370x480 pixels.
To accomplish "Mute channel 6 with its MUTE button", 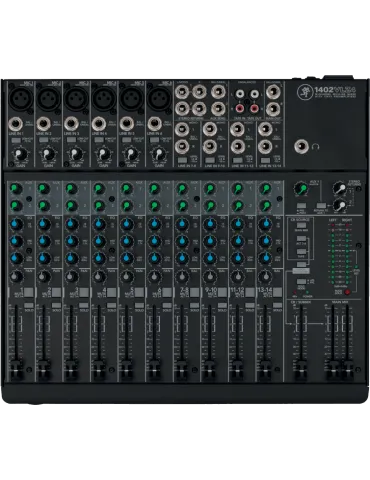I will point(167,293).
